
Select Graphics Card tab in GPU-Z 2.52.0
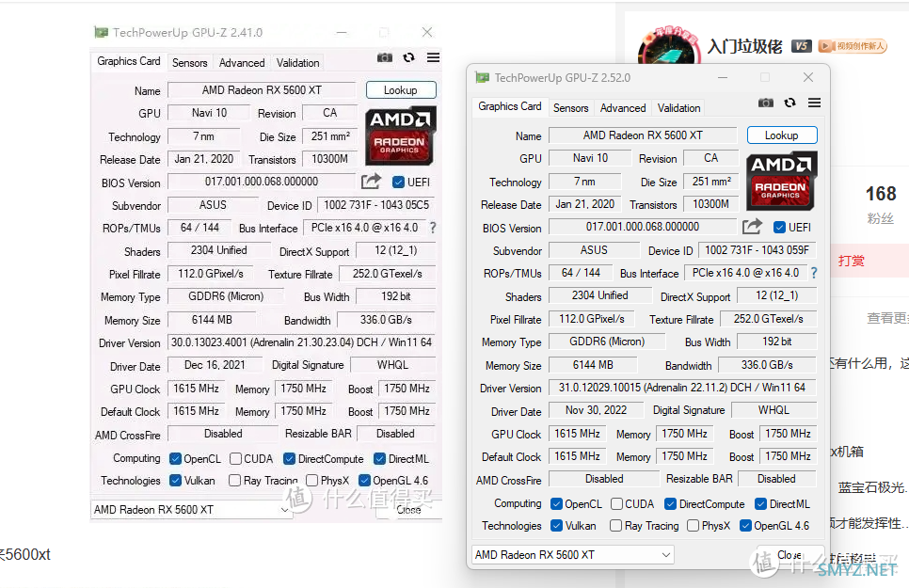[x=510, y=106]
